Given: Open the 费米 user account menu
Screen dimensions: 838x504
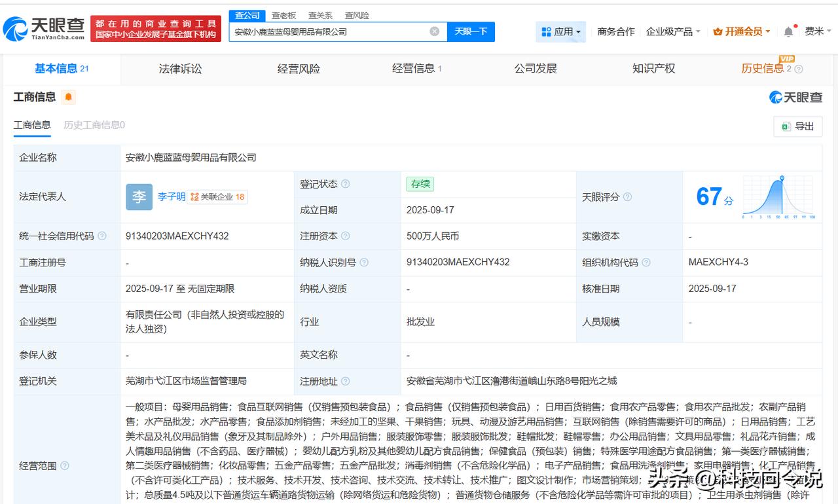Looking at the screenshot, I should [818, 31].
